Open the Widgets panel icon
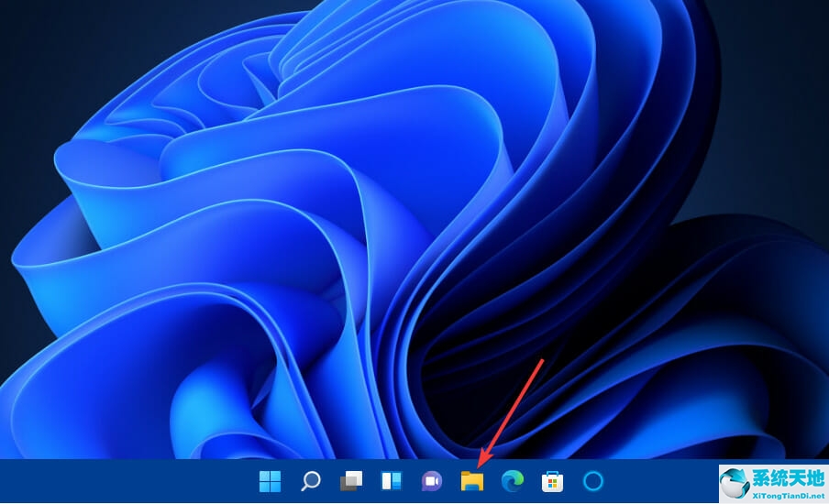This screenshot has width=829, height=504. coord(392,481)
